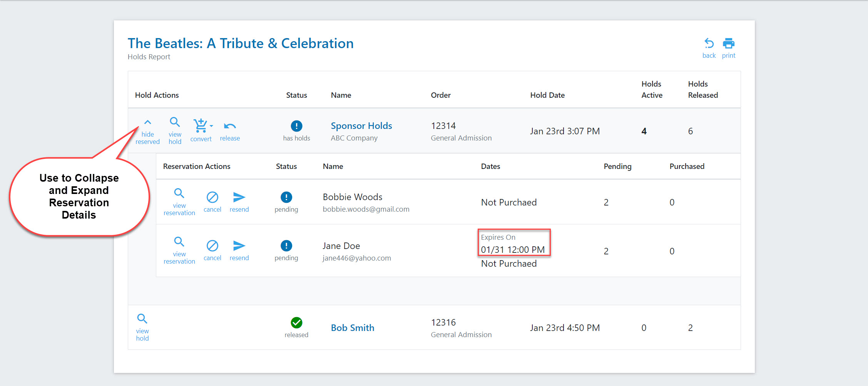
Task: Click the released status checkmark icon
Action: [x=296, y=323]
